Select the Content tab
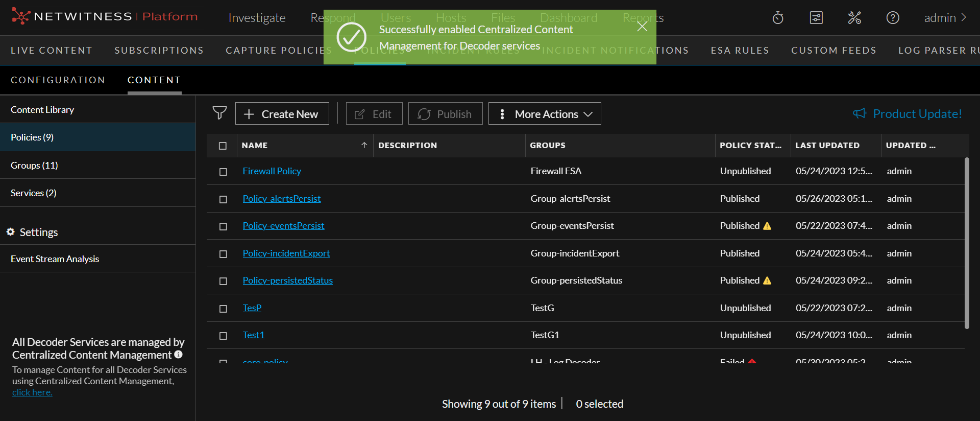The height and width of the screenshot is (421, 980). point(154,80)
